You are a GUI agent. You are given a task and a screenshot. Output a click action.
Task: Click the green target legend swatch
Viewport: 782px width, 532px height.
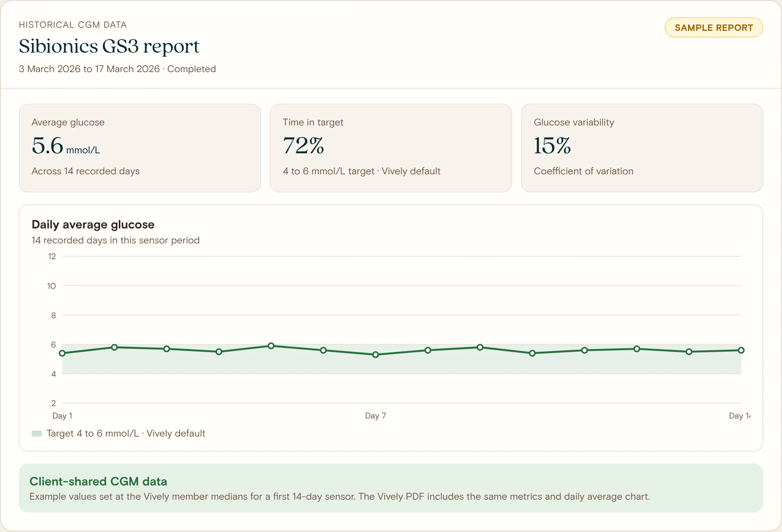37,434
